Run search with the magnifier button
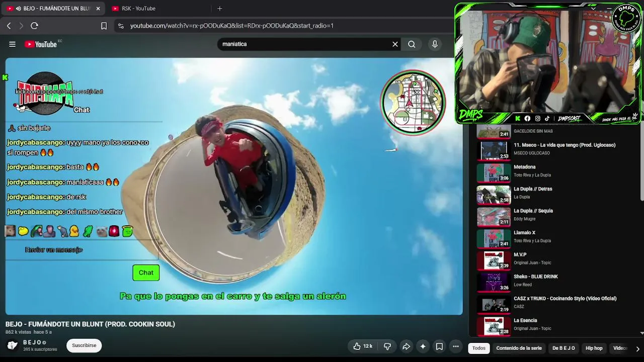The image size is (644, 362). [412, 44]
